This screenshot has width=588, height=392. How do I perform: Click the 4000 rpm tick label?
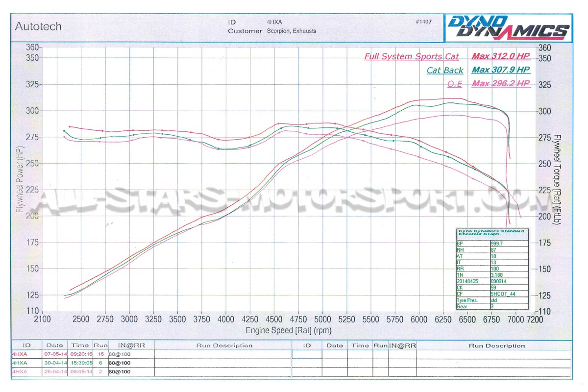[x=226, y=319]
